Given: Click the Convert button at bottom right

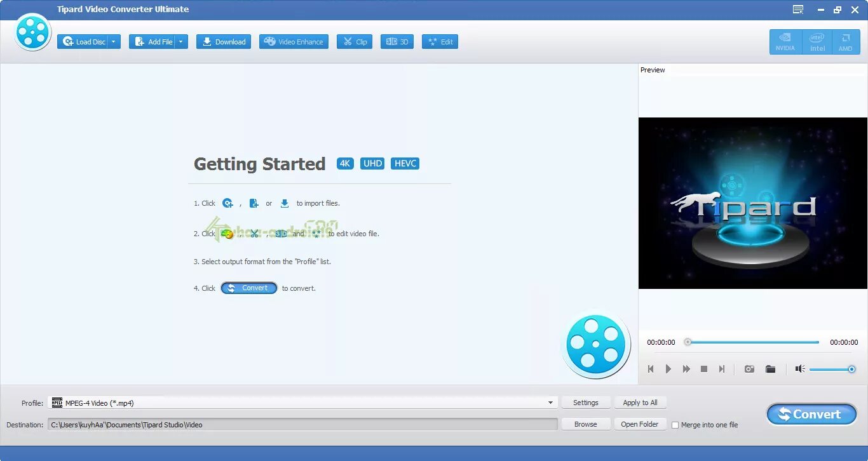Looking at the screenshot, I should pyautogui.click(x=811, y=414).
